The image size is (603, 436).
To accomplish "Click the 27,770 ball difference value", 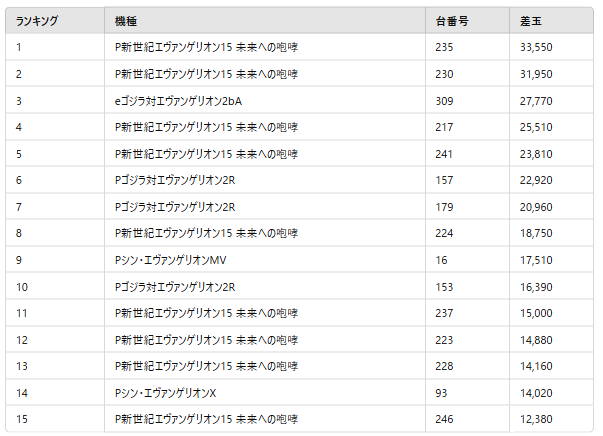I will tap(536, 101).
